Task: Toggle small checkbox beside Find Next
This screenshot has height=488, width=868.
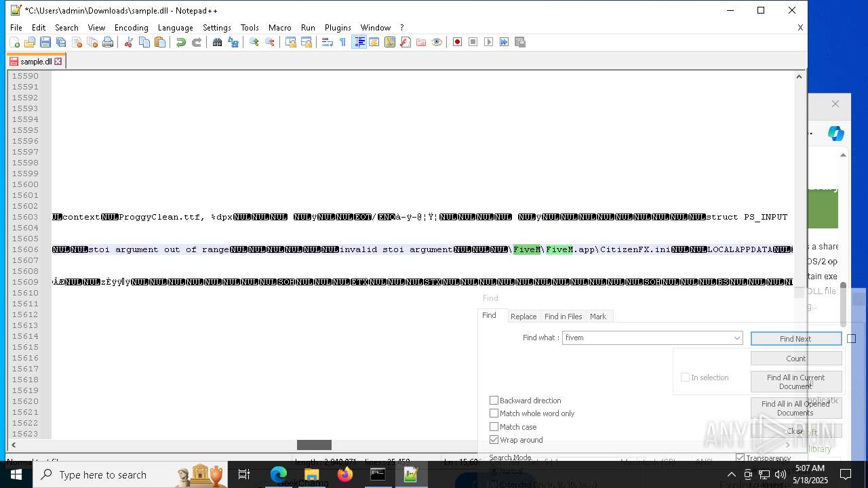Action: (852, 339)
